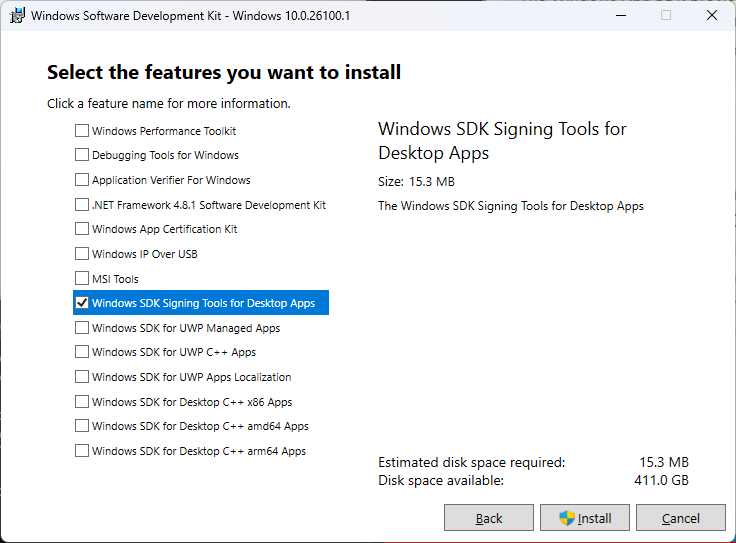Uncheck Windows SDK Signing Tools for Desktop Apps
The height and width of the screenshot is (543, 736).
pyautogui.click(x=82, y=303)
